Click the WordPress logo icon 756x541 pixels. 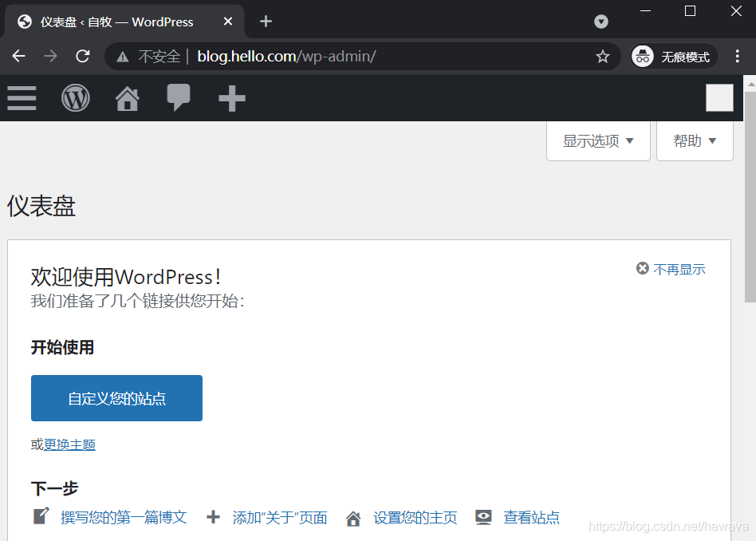click(x=76, y=98)
